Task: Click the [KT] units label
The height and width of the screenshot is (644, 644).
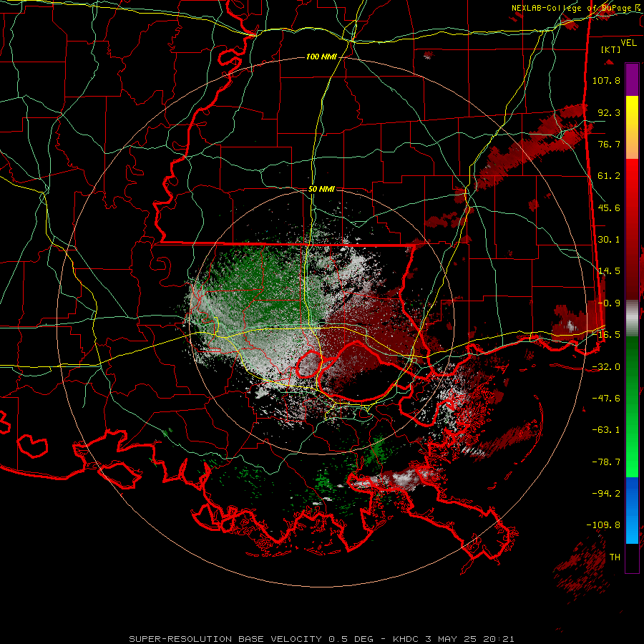Action: (611, 49)
